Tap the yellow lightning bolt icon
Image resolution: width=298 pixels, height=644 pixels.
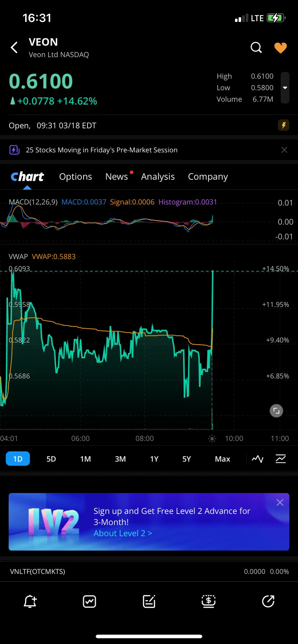(x=284, y=125)
